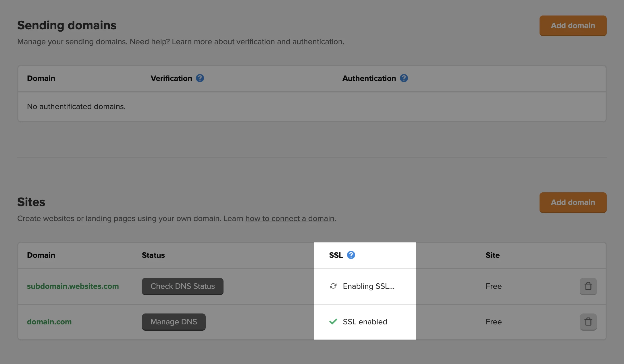
Task: Follow the how to connect a domain link
Action: (290, 218)
